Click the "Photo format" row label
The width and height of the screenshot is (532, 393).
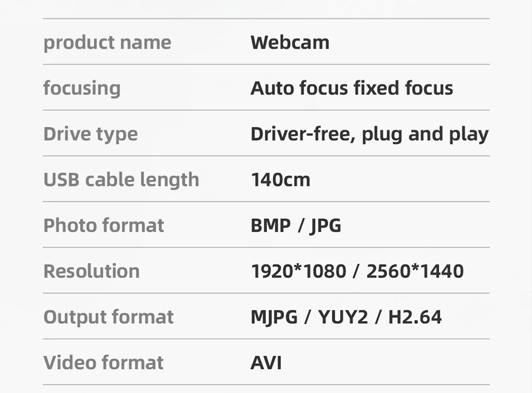104,226
